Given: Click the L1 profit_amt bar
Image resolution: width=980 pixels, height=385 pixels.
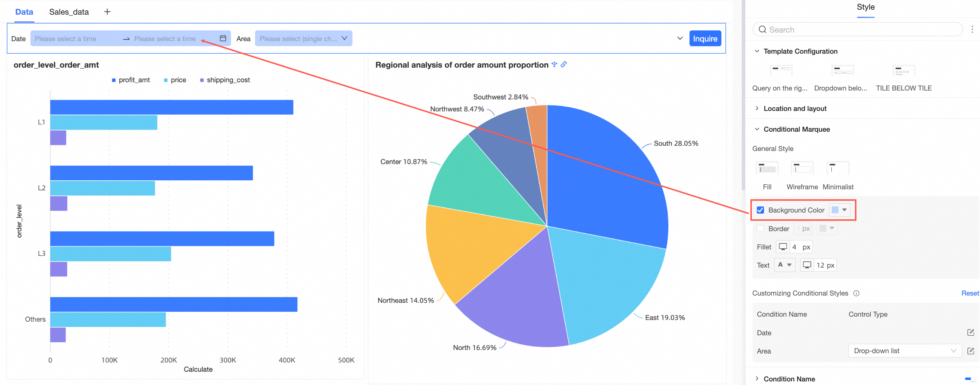Looking at the screenshot, I should point(172,107).
